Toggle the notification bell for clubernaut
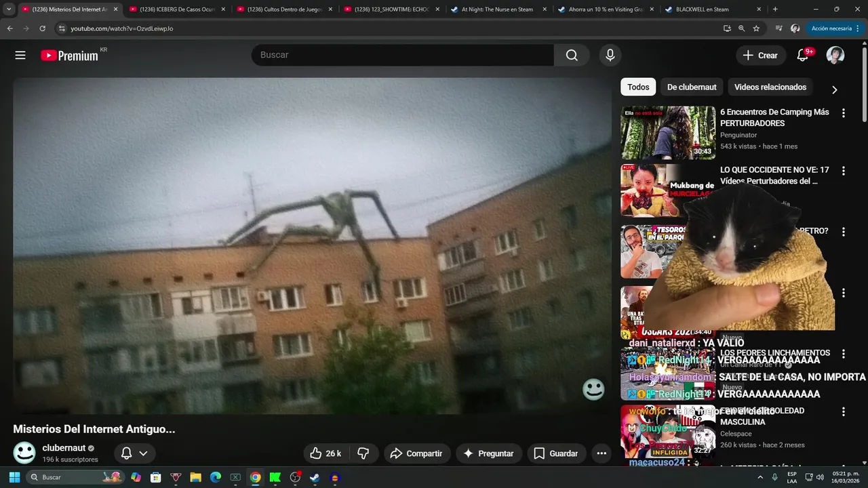Viewport: 868px width, 488px height. (x=126, y=453)
